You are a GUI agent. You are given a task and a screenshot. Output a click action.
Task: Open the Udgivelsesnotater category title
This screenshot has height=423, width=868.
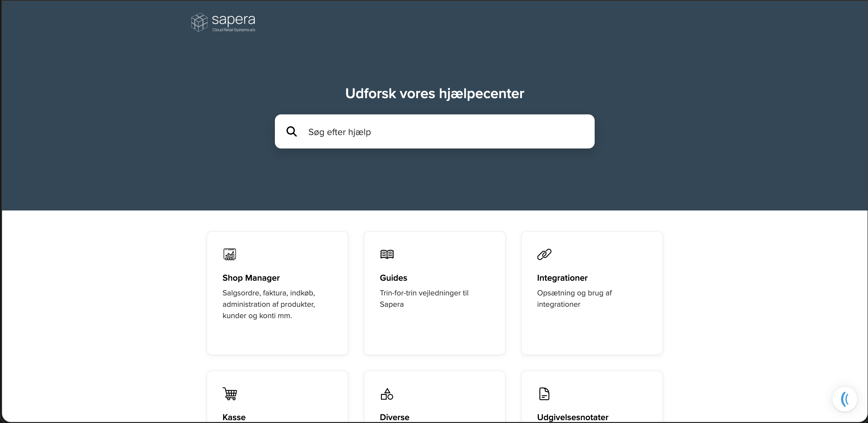(x=572, y=417)
